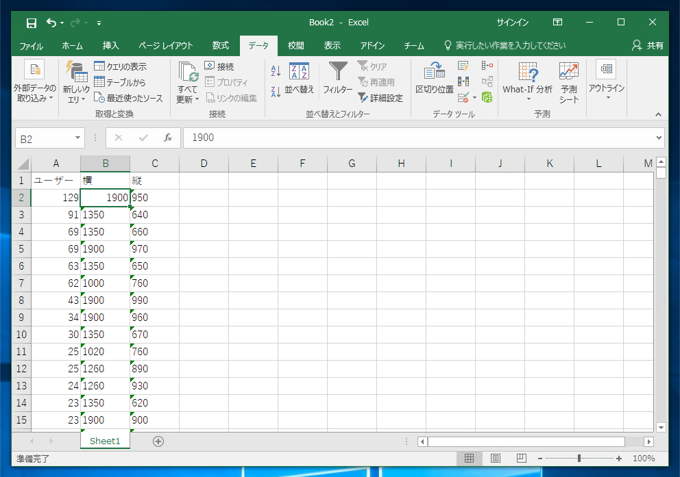Viewport: 680px width, 477px height.
Task: Switch to Page Layout view
Action: [496, 459]
